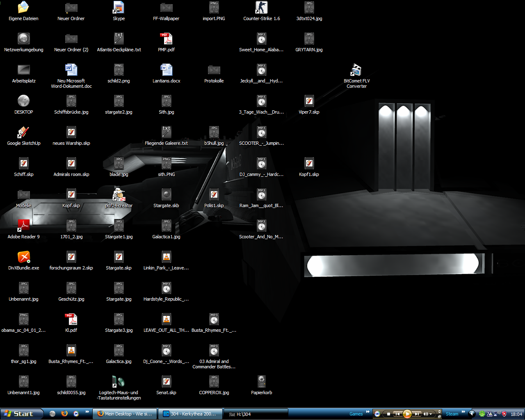The width and height of the screenshot is (525, 420).
Task: Select the Papierkorb recycle bin
Action: pyautogui.click(x=261, y=382)
